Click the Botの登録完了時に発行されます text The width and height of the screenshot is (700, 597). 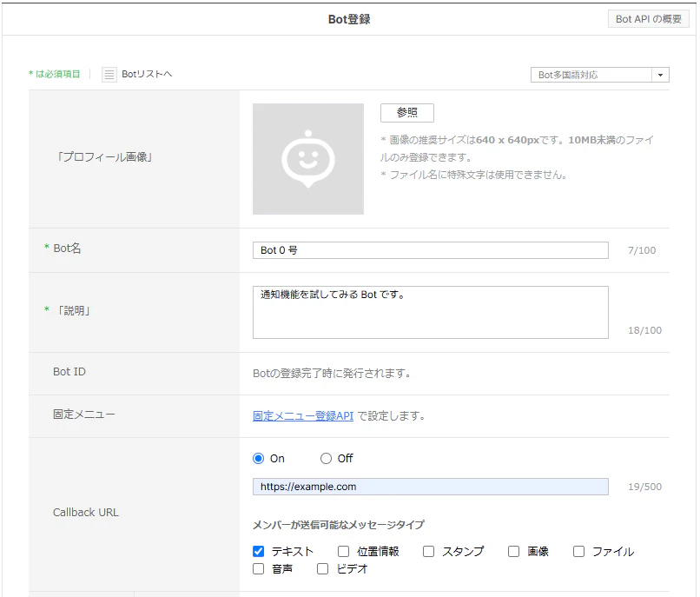coord(332,373)
